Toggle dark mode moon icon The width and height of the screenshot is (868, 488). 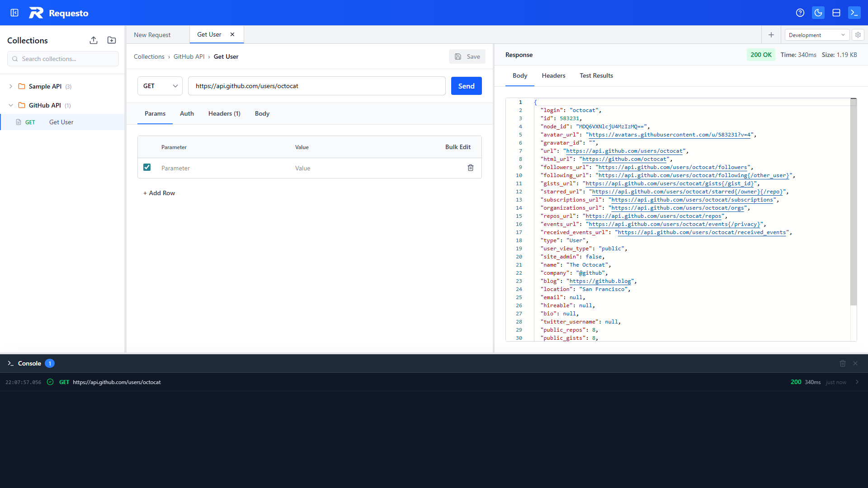point(818,13)
